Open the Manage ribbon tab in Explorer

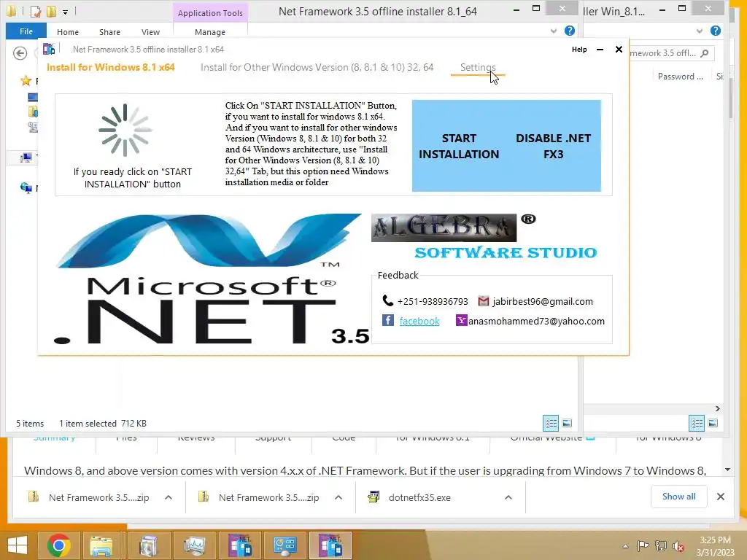tap(210, 32)
